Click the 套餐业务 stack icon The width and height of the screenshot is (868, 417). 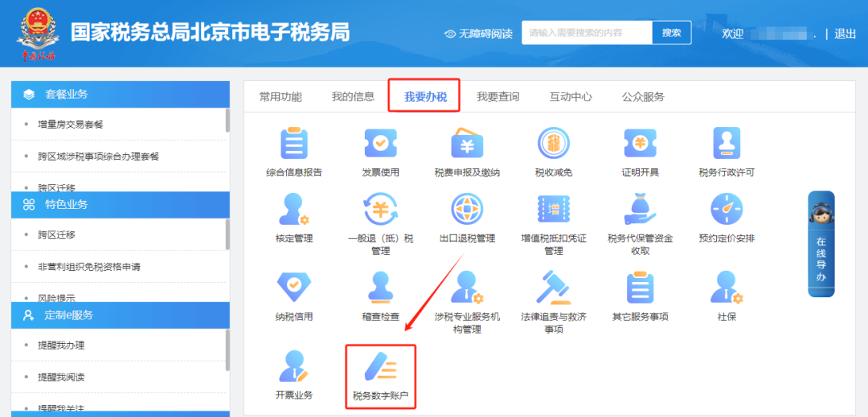30,95
